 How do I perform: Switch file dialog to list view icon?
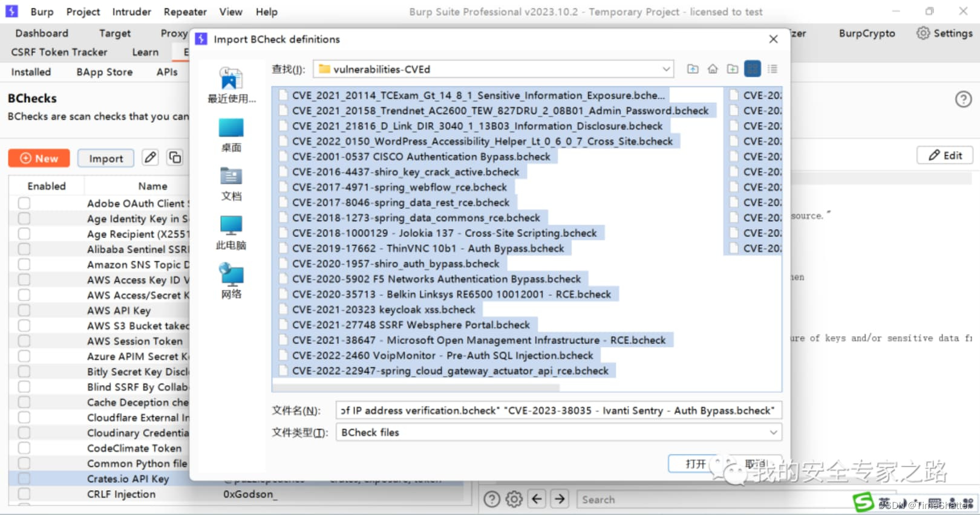[753, 69]
